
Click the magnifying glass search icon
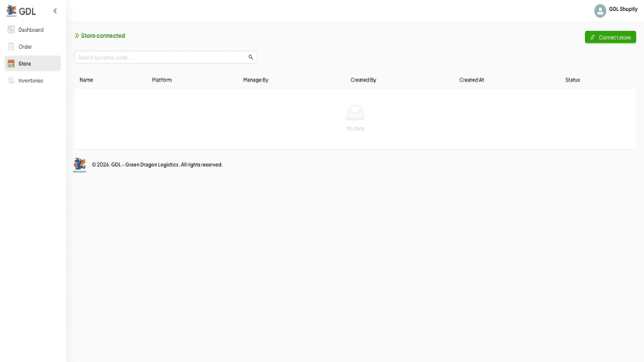pyautogui.click(x=250, y=57)
